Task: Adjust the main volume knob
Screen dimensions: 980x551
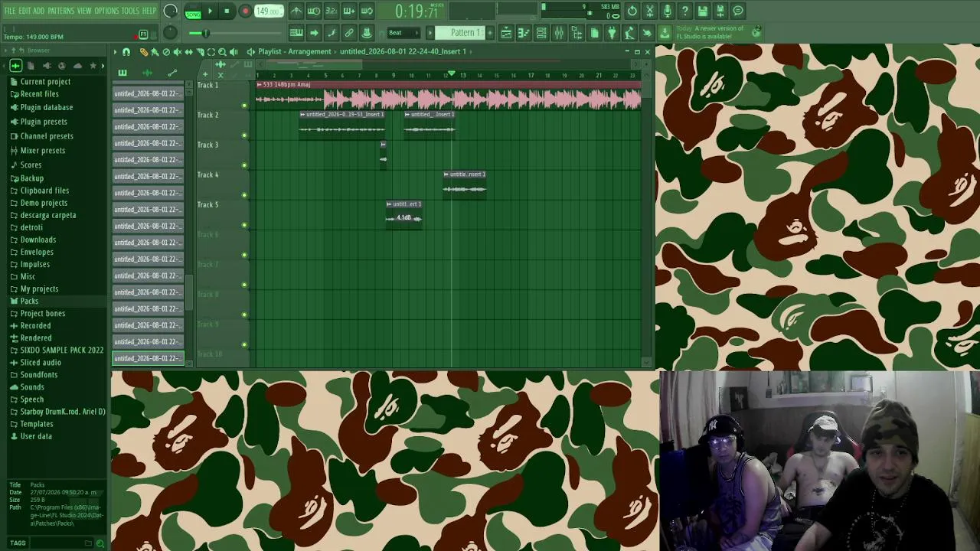Action: coord(171,11)
